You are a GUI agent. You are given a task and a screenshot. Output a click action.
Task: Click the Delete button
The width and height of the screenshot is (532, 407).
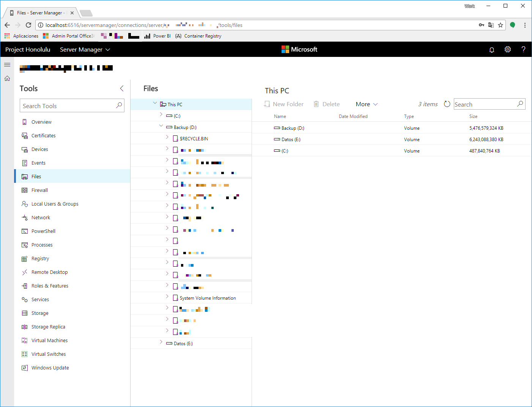click(326, 104)
